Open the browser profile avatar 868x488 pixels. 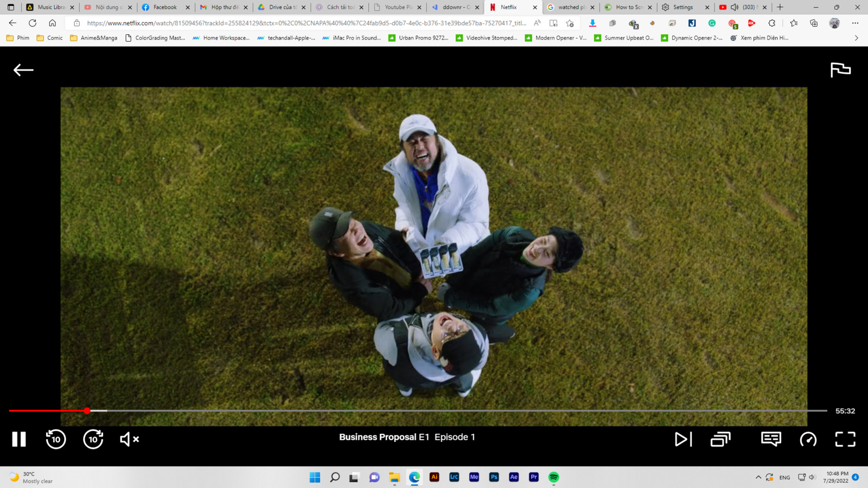tap(834, 23)
